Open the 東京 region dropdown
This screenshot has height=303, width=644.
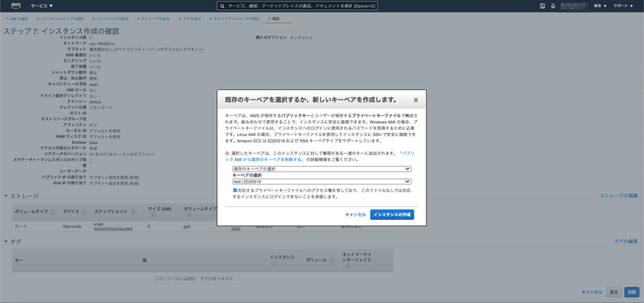[x=600, y=6]
